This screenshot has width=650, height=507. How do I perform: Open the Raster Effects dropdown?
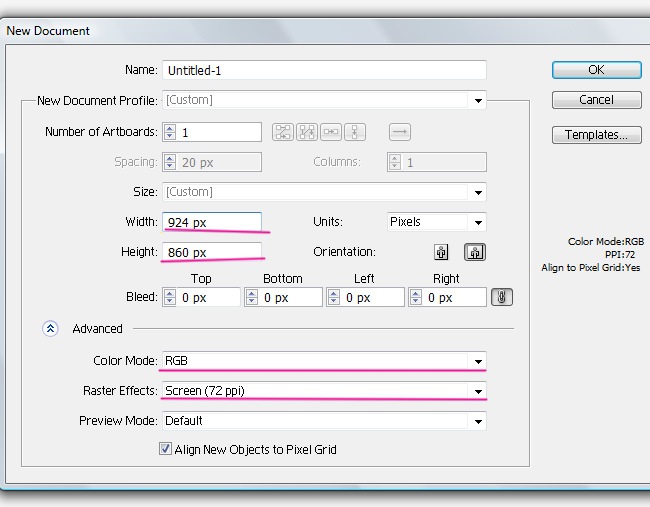click(478, 391)
